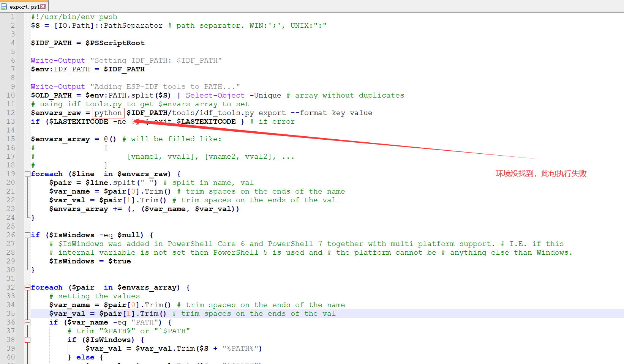Click the string "Setting IDF_PATH: $IDF_PATH"
Viewport: 624px width, 364px height.
156,60
